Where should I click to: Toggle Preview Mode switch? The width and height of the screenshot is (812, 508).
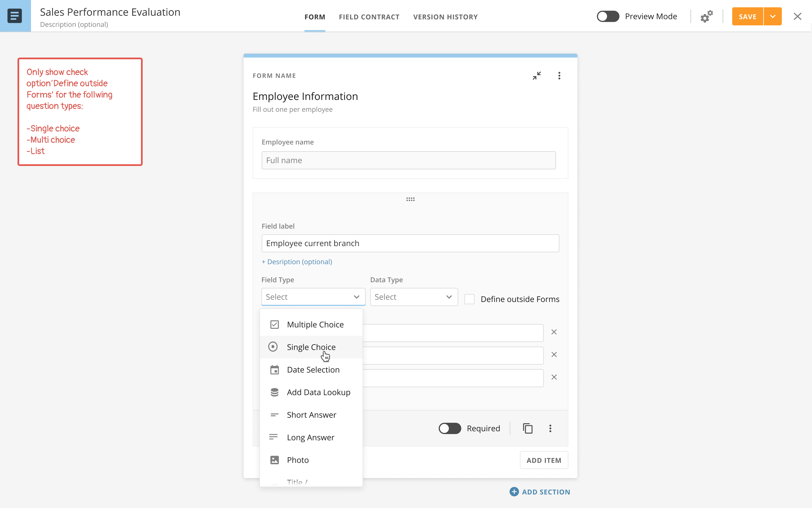pos(608,16)
